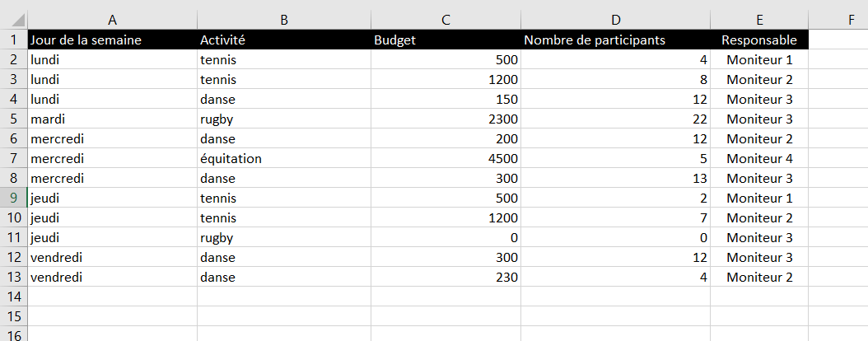Select column A header
The width and height of the screenshot is (868, 341).
click(112, 20)
